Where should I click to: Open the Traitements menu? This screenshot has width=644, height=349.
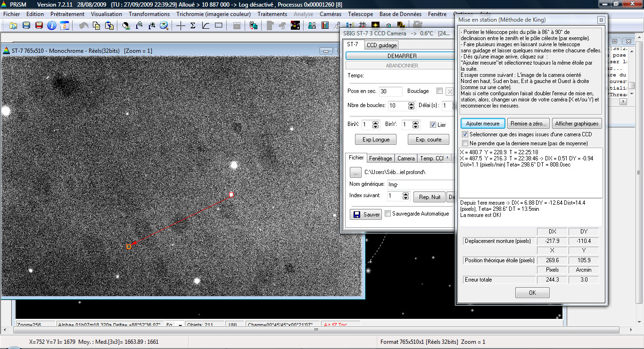(x=272, y=14)
